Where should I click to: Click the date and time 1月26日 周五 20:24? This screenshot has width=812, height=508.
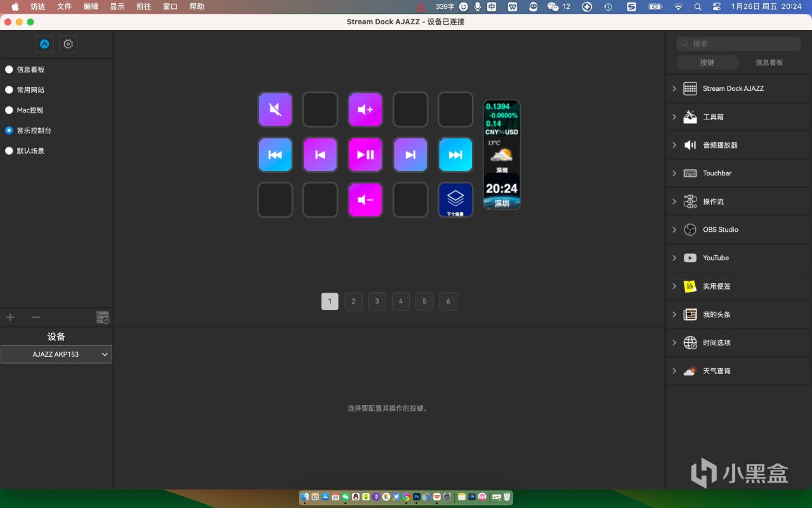pyautogui.click(x=766, y=6)
